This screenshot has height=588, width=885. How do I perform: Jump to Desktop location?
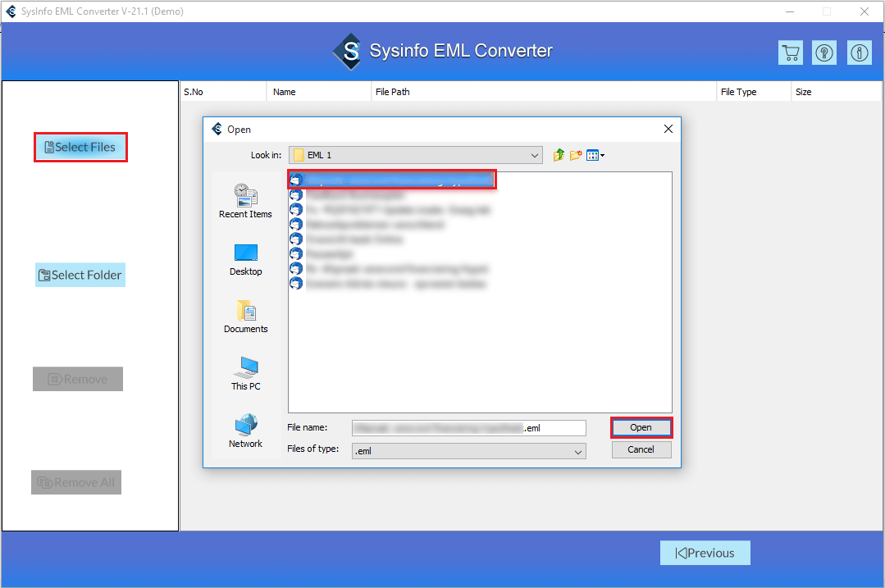[245, 260]
